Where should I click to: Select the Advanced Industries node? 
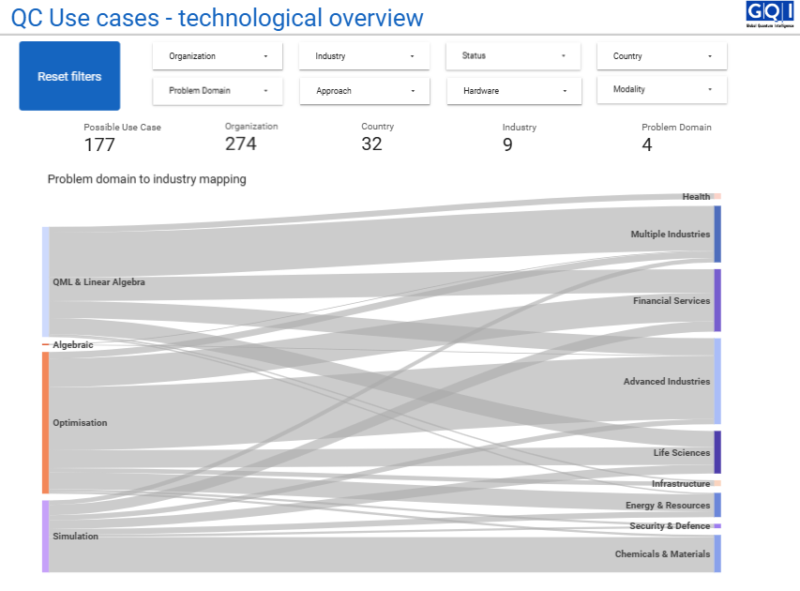[717, 381]
